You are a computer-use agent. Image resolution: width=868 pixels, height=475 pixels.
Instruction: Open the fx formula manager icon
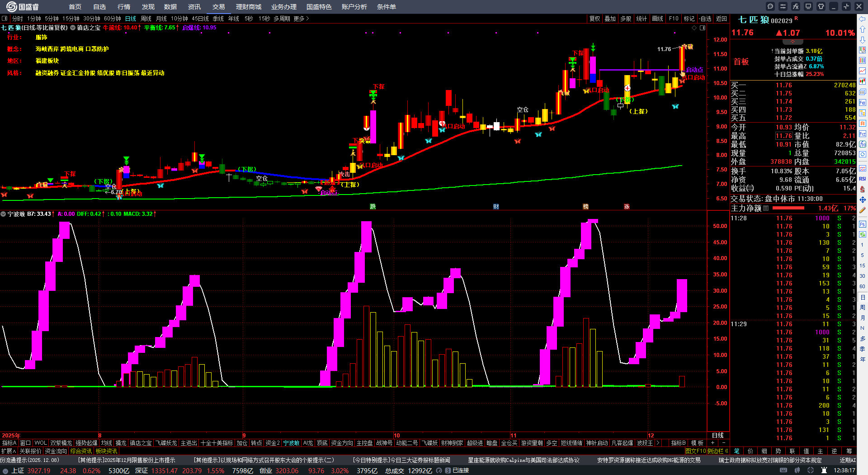pos(796,6)
